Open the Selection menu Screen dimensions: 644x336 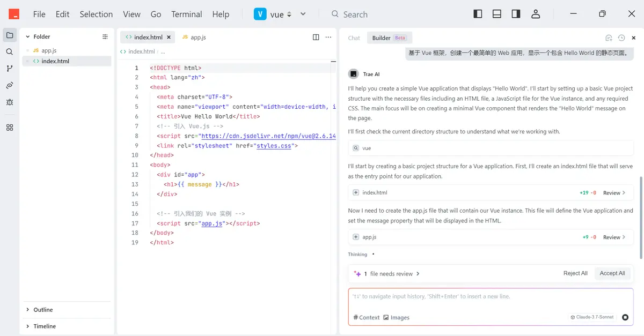click(x=96, y=14)
